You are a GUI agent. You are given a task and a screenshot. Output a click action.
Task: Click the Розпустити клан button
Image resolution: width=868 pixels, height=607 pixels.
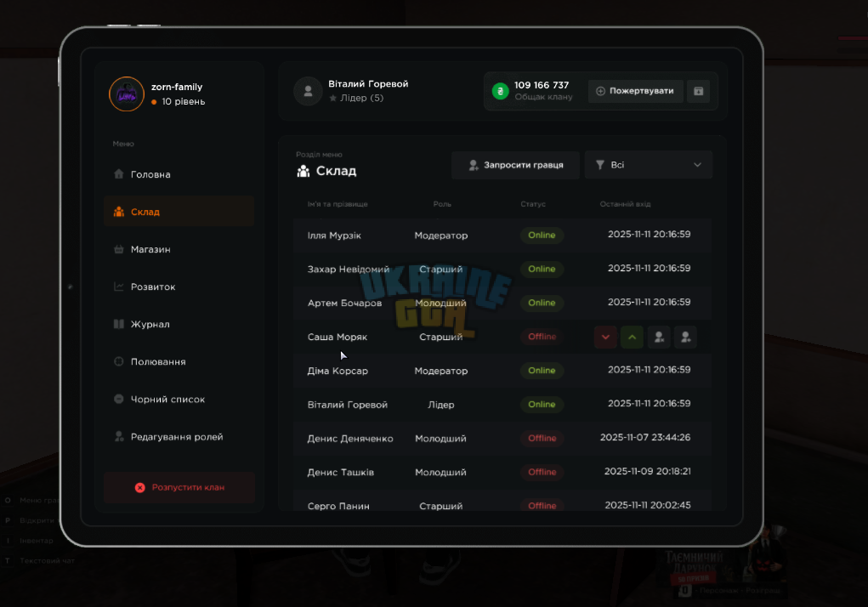[x=179, y=487]
